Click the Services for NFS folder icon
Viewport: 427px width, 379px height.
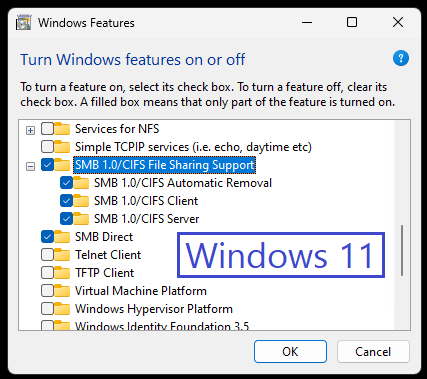[x=62, y=129]
